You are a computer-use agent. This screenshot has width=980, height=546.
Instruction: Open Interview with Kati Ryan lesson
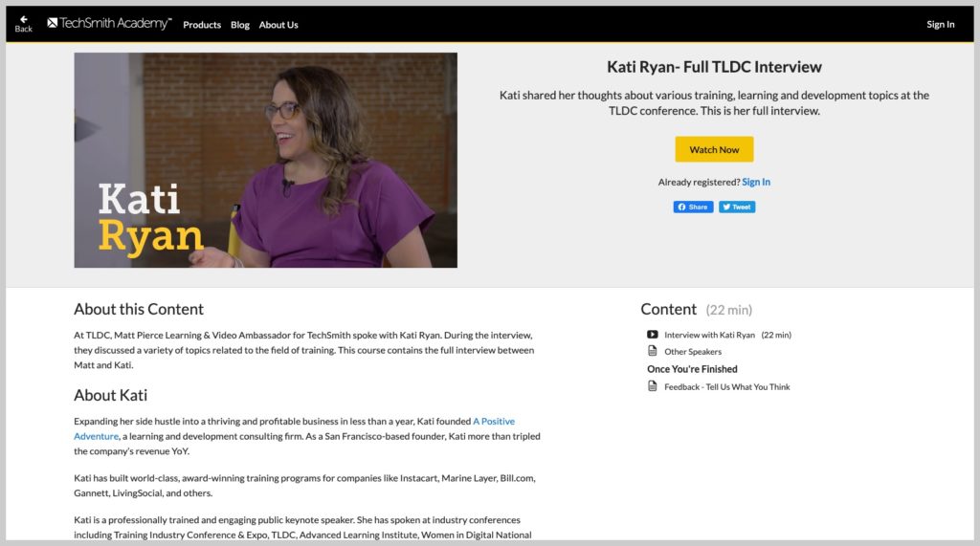click(x=709, y=335)
